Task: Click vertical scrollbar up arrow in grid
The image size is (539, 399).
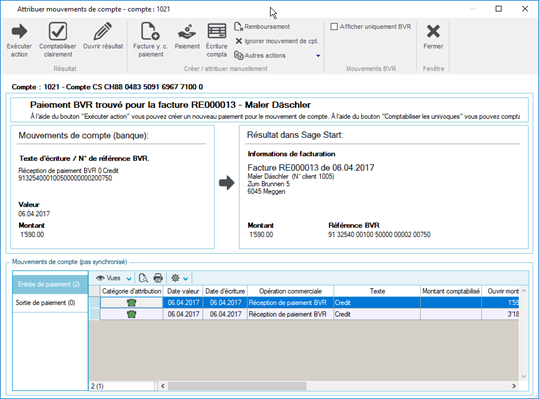Action: pos(524,291)
